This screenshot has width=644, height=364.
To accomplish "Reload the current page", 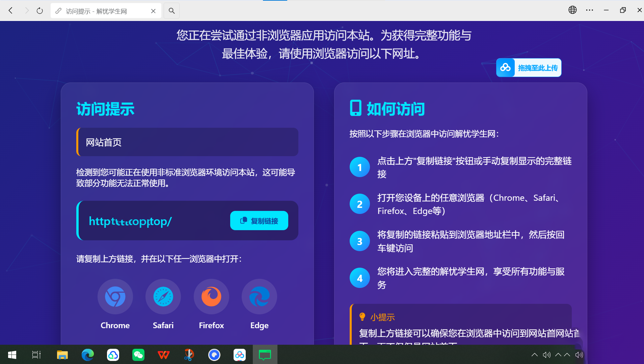I will (x=40, y=10).
